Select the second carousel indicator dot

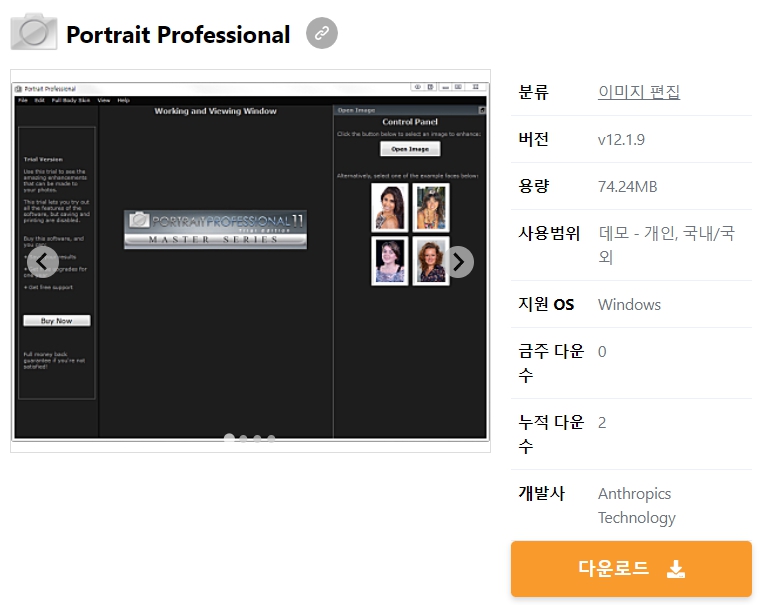(x=243, y=438)
